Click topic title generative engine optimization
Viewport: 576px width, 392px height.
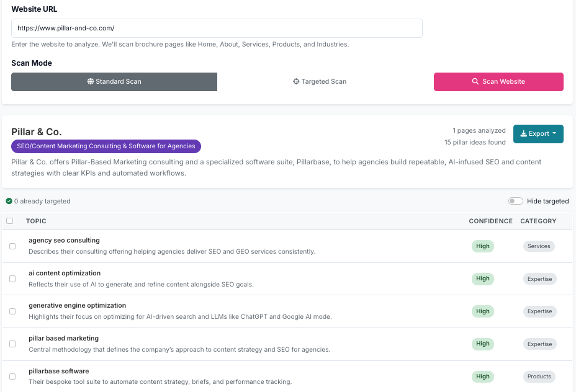coord(77,305)
